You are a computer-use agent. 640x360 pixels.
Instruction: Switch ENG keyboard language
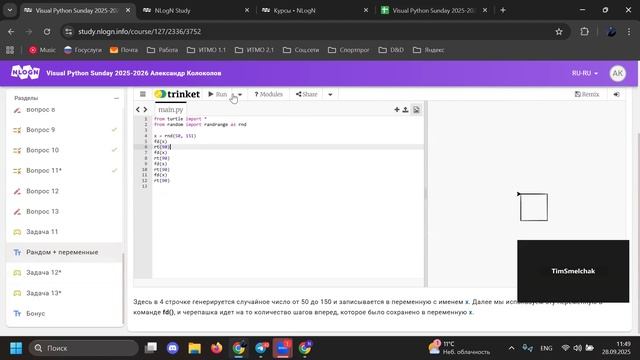tap(546, 348)
